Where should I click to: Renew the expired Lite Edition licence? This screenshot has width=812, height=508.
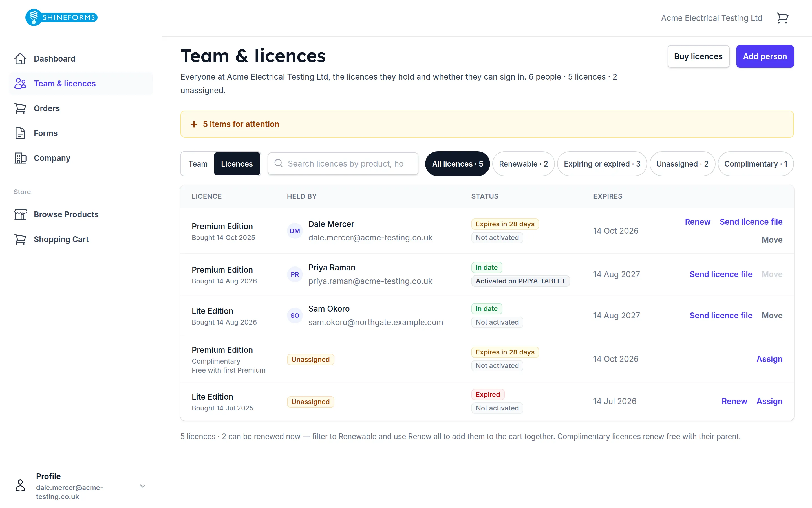point(734,401)
